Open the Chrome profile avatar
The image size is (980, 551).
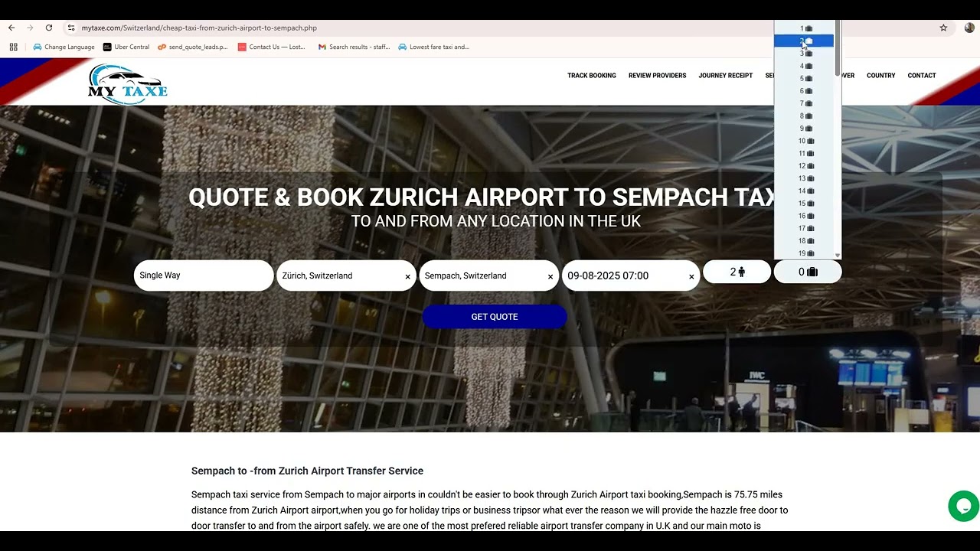coord(969,28)
